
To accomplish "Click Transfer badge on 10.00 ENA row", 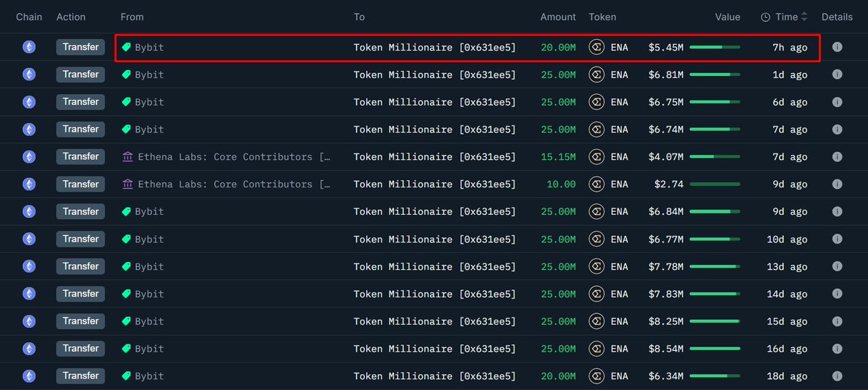I will (80, 185).
